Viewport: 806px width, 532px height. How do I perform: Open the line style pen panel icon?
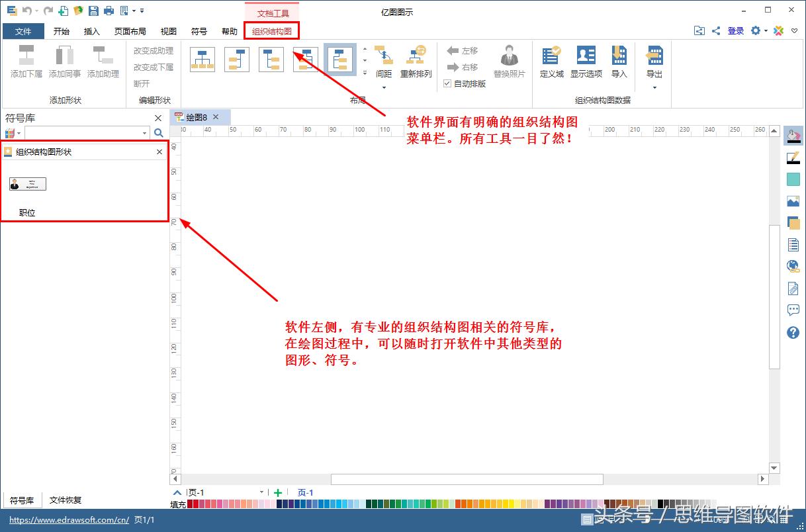pyautogui.click(x=793, y=157)
